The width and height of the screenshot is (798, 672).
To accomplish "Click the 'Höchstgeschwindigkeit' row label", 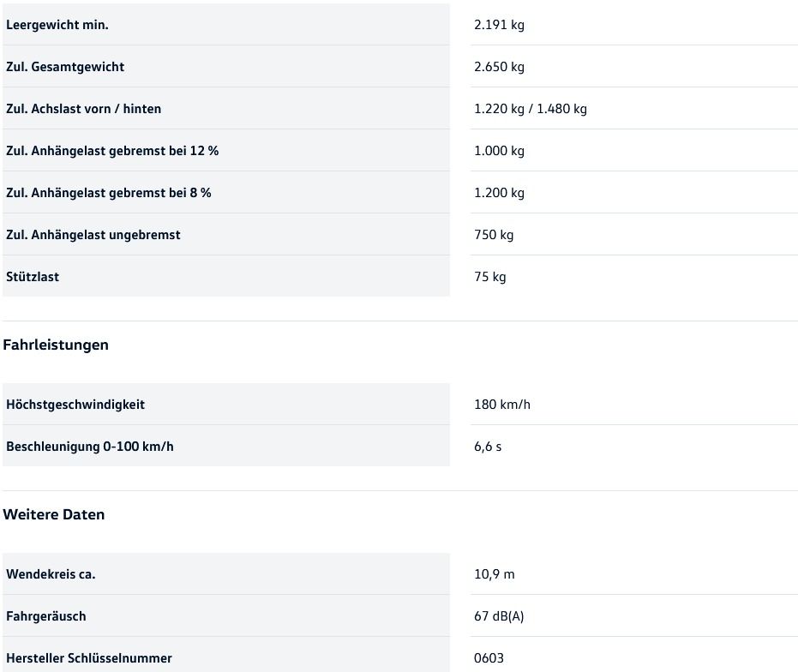I will tap(75, 405).
